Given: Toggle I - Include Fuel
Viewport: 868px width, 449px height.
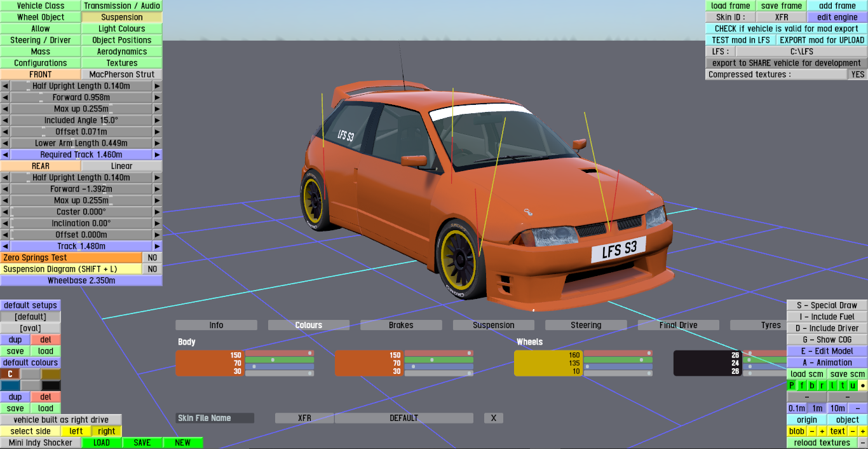Looking at the screenshot, I should tap(827, 317).
